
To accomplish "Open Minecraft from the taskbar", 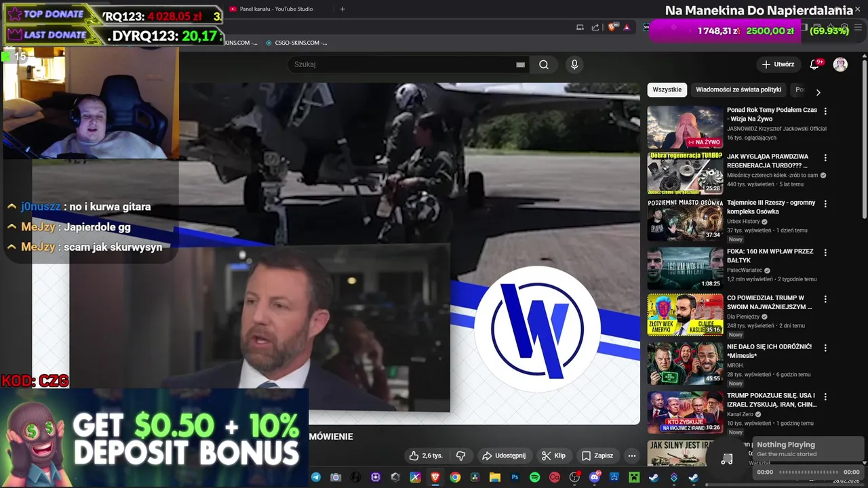I will 634,477.
